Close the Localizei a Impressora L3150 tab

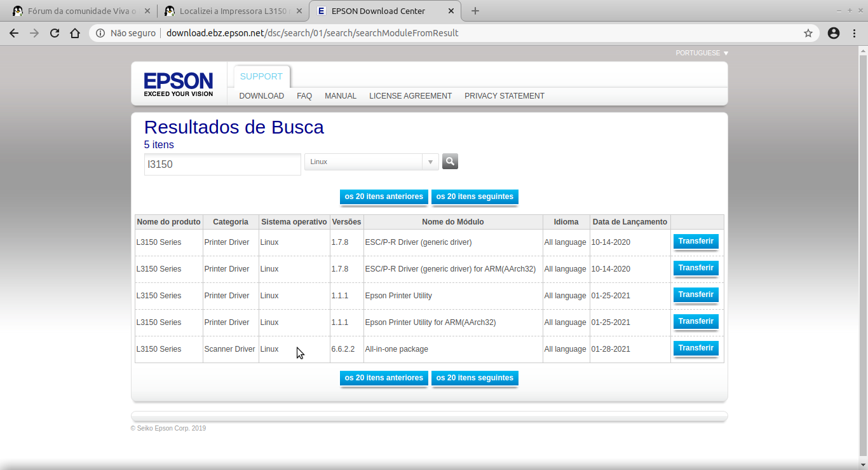click(x=299, y=11)
